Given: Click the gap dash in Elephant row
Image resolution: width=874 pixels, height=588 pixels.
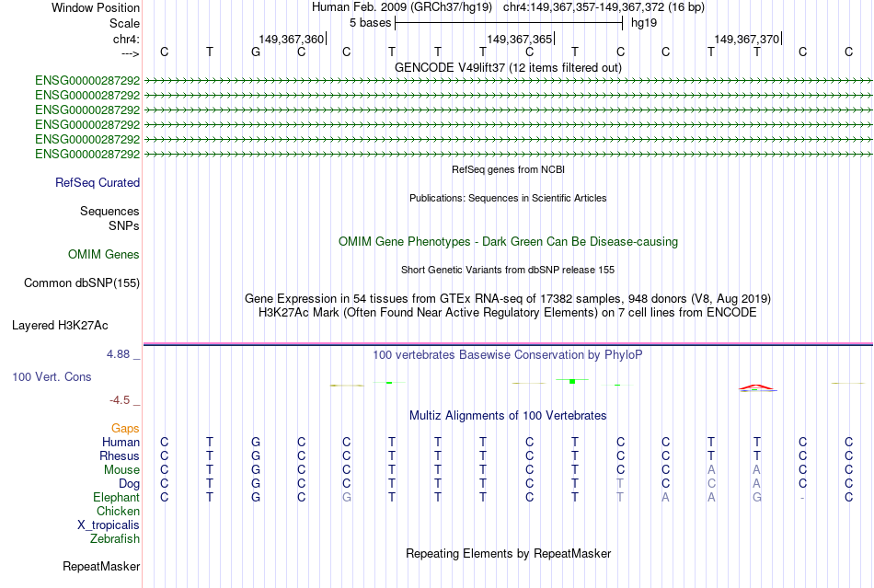Looking at the screenshot, I should (x=802, y=498).
